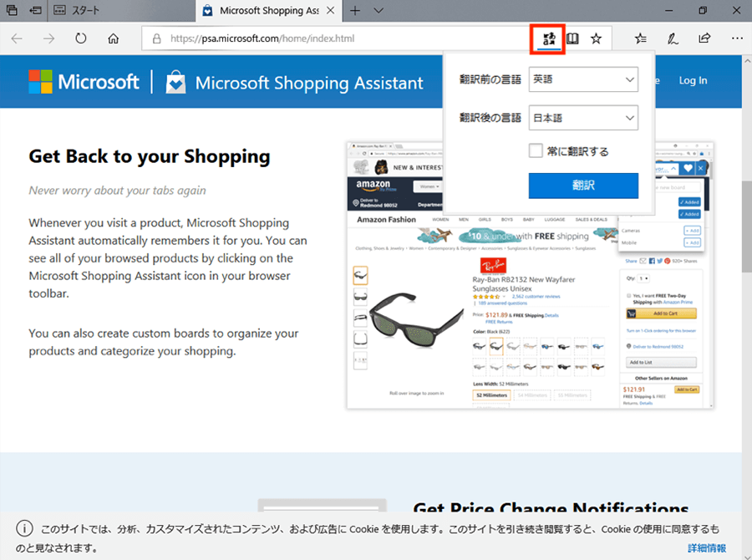Click the blue 翻訳 button
The image size is (752, 560).
pos(583,186)
